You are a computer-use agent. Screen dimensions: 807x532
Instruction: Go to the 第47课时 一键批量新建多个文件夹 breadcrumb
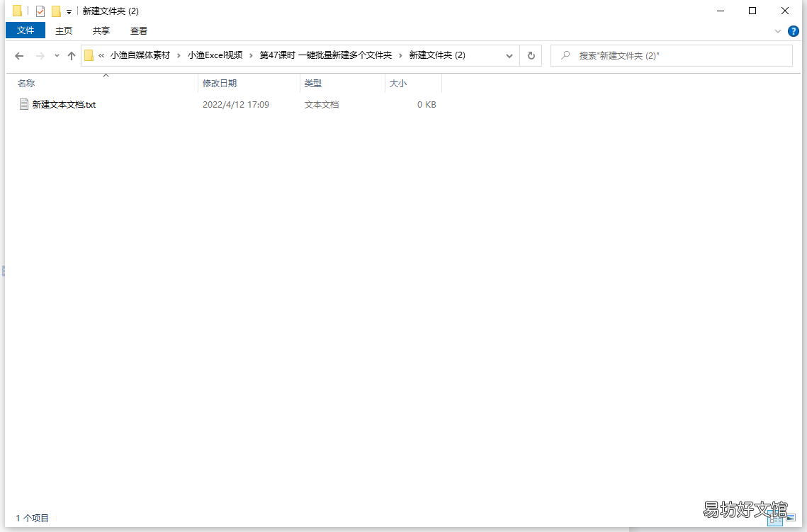(x=326, y=55)
